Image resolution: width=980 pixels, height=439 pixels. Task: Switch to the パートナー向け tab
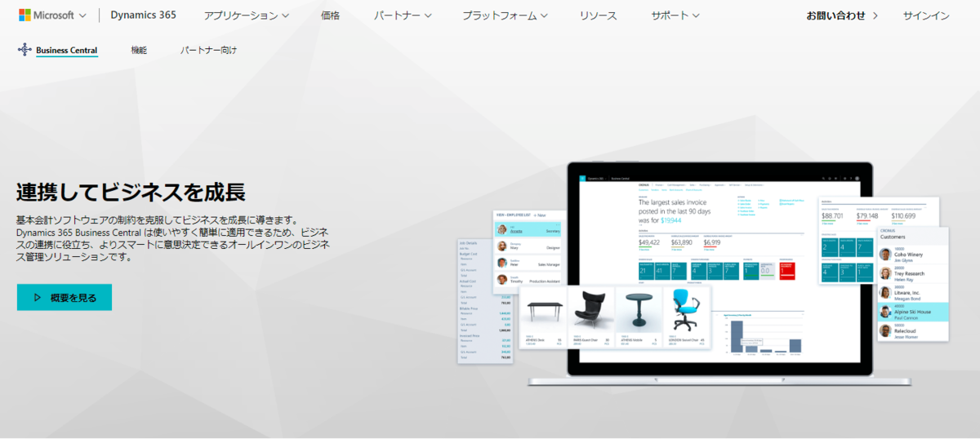pyautogui.click(x=209, y=50)
